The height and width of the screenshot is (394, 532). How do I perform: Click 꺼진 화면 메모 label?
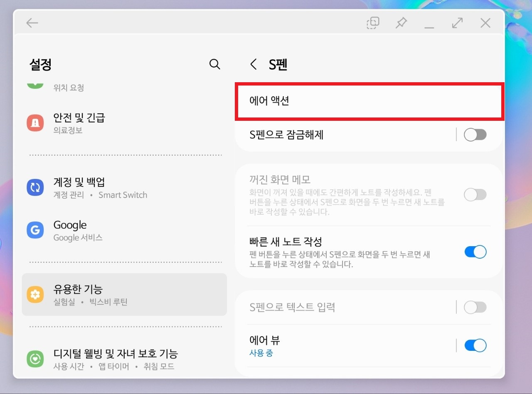(x=280, y=180)
